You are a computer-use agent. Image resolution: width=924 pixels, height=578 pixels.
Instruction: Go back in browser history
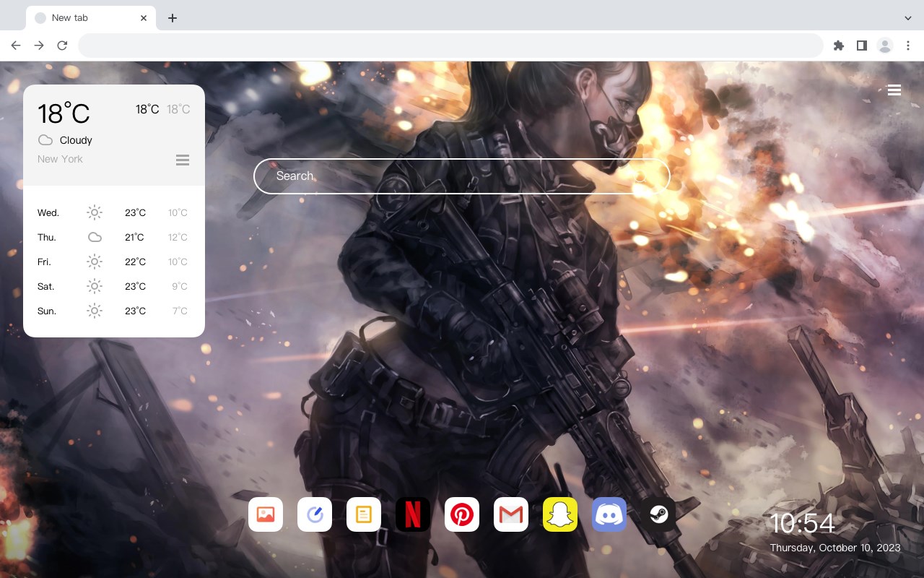tap(16, 46)
